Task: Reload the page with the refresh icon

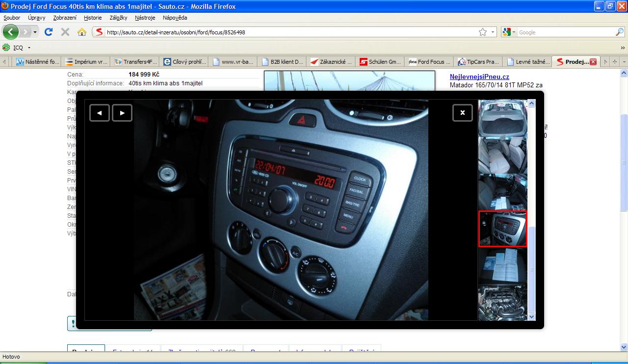Action: pos(48,32)
